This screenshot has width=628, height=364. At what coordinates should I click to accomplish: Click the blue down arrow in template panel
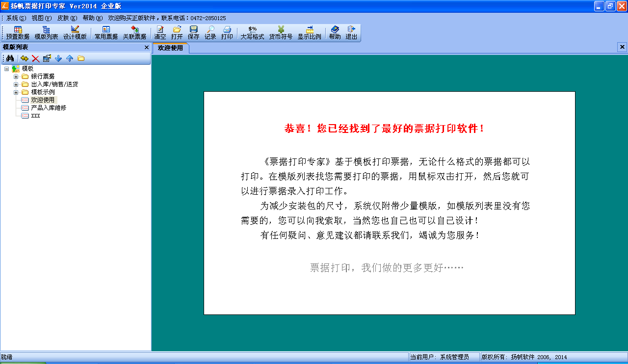click(58, 58)
